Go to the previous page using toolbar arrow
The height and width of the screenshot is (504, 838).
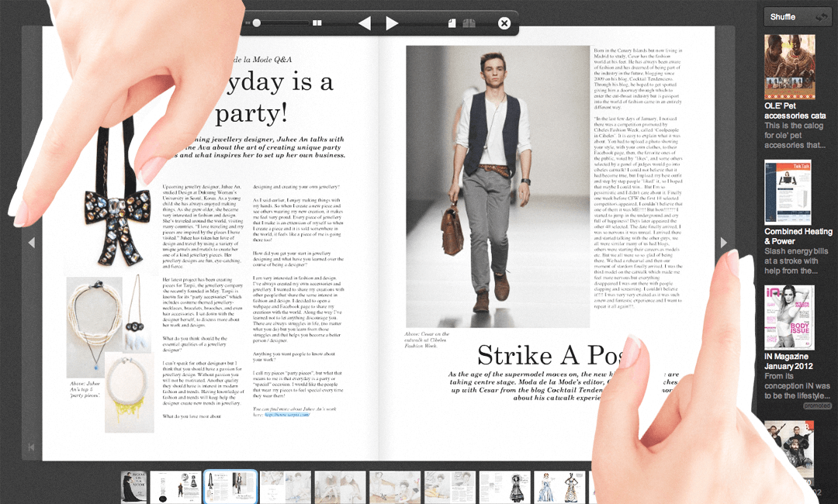pyautogui.click(x=365, y=23)
